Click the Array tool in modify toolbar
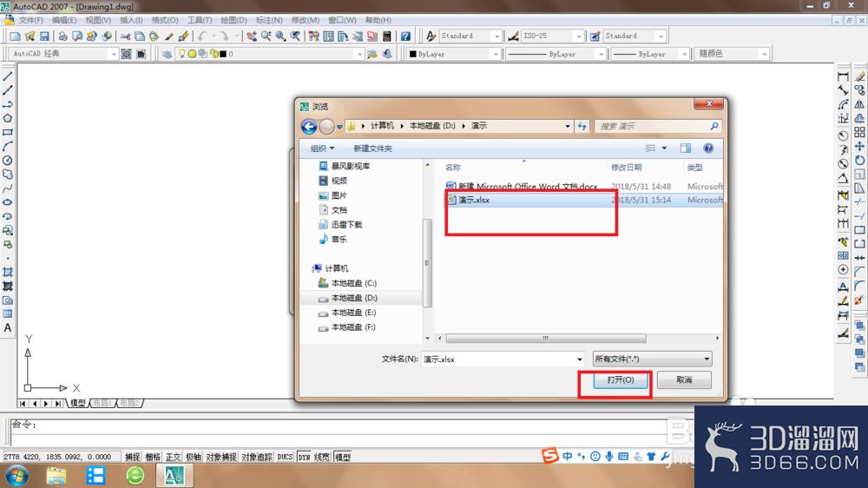The width and height of the screenshot is (868, 488). (x=859, y=132)
